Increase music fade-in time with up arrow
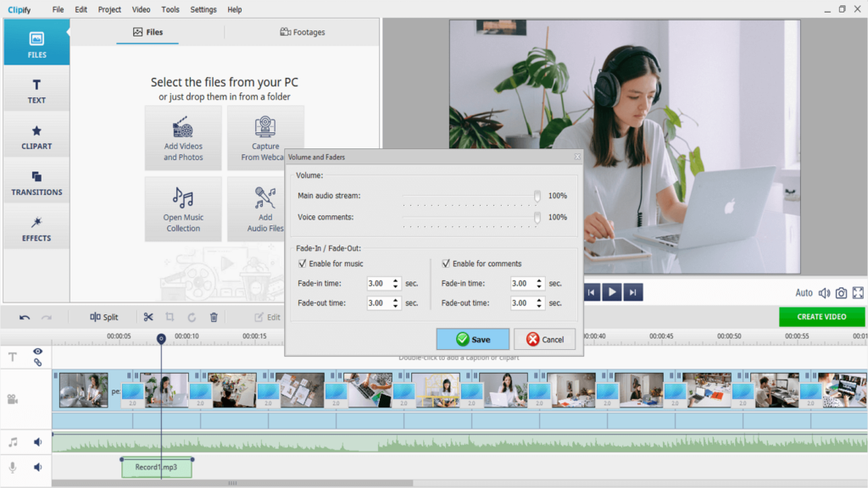This screenshot has height=488, width=868. tap(396, 280)
